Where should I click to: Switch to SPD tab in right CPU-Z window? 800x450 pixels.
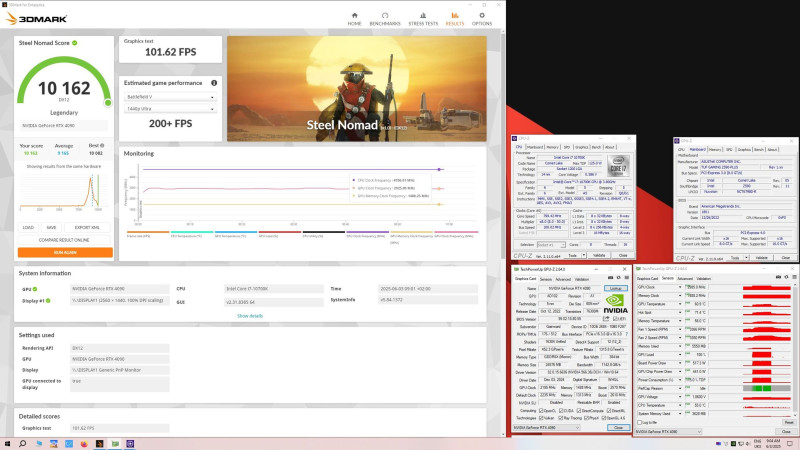729,149
